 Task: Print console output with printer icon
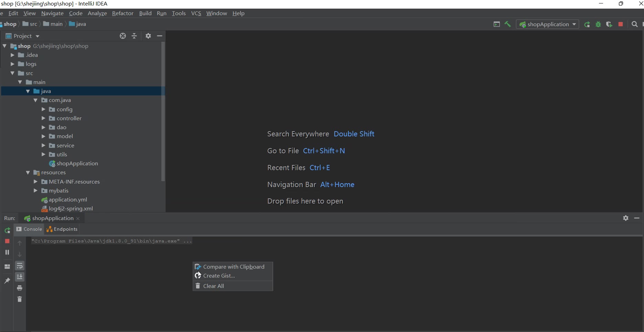tap(20, 288)
